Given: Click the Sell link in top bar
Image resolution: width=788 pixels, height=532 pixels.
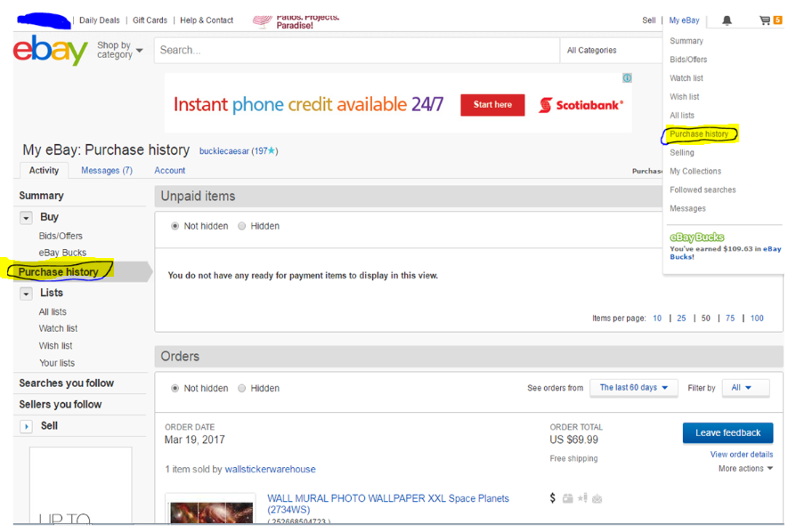Looking at the screenshot, I should [x=649, y=20].
